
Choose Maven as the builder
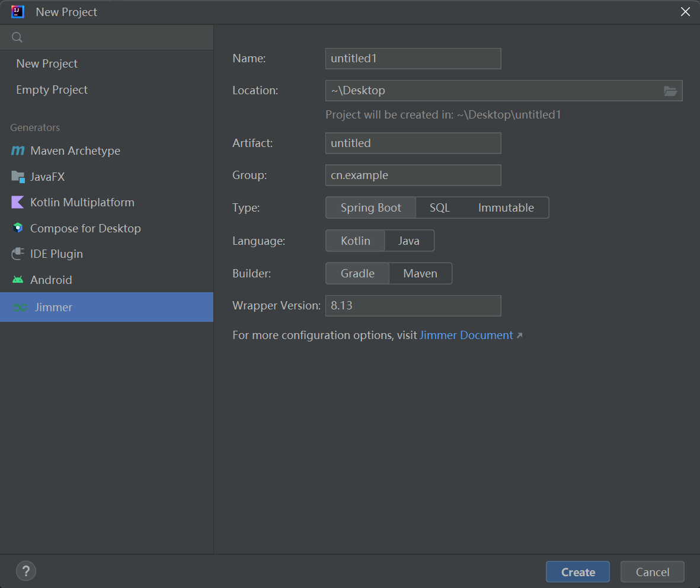pos(420,273)
